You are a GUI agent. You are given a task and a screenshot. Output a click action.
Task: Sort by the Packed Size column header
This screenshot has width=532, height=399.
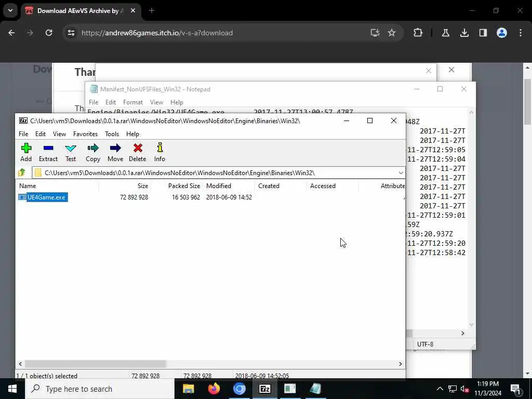click(177, 186)
